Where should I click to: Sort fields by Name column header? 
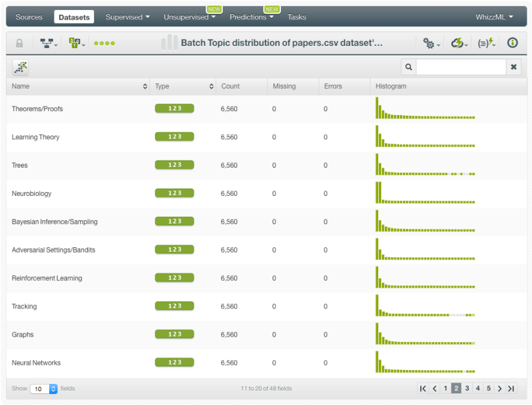(79, 86)
